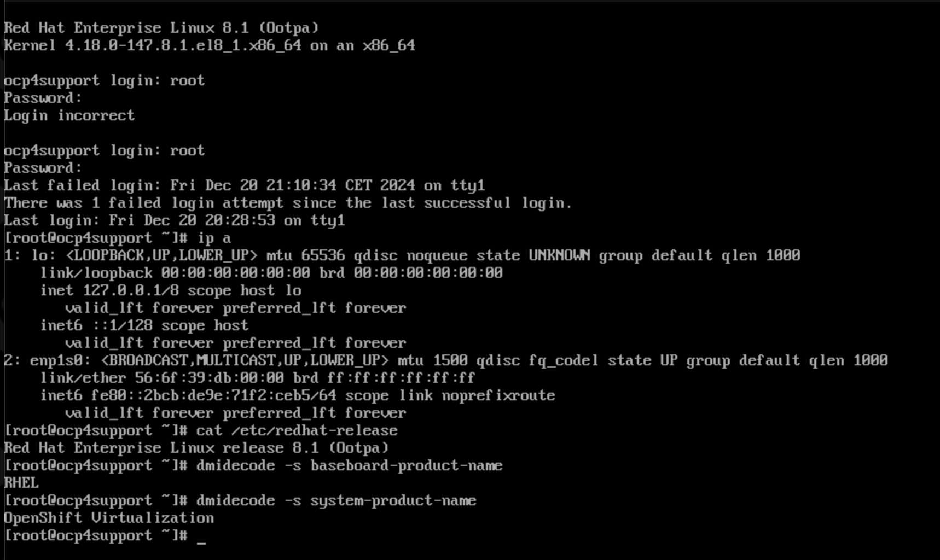Click the 'Last failed login' line
Image resolution: width=940 pixels, height=560 pixels.
coord(245,186)
